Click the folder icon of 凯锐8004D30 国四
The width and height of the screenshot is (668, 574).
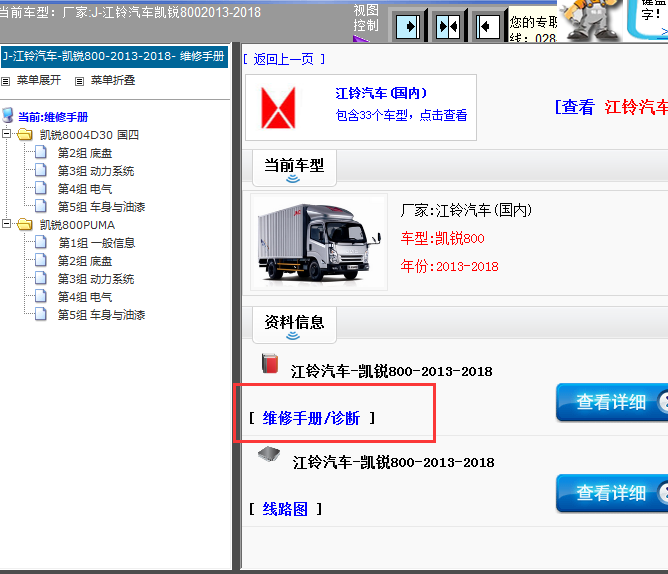pos(25,135)
